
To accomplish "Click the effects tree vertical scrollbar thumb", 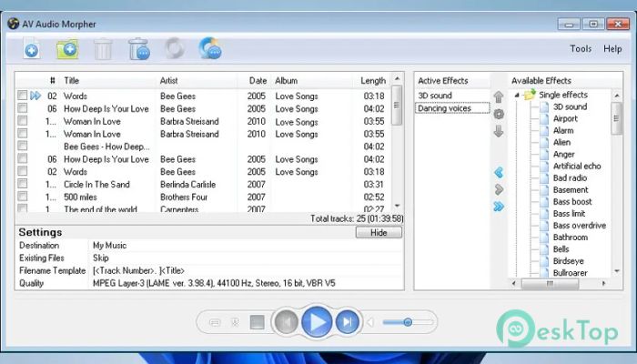I will click(x=617, y=118).
